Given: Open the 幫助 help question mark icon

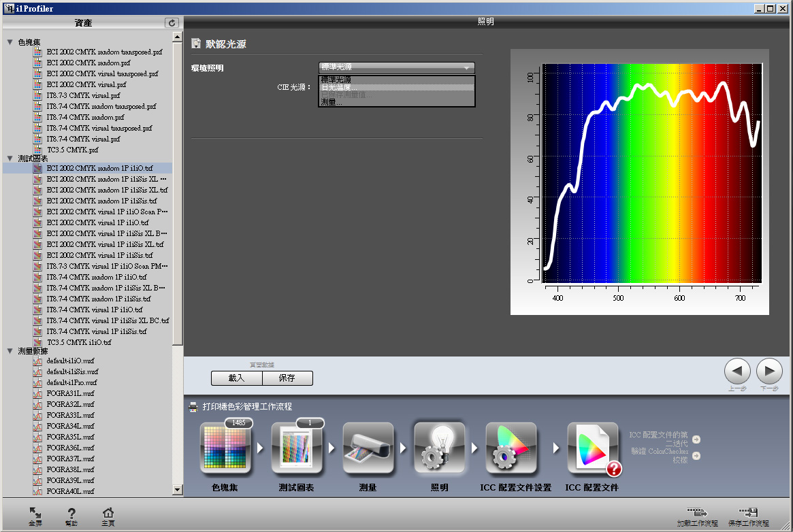Looking at the screenshot, I should (x=71, y=514).
